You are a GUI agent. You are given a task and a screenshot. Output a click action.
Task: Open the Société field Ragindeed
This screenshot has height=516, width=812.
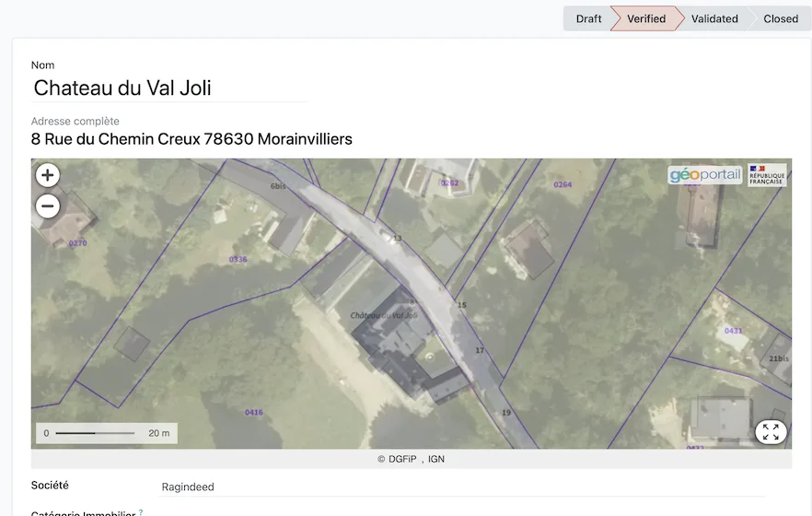[x=462, y=487]
